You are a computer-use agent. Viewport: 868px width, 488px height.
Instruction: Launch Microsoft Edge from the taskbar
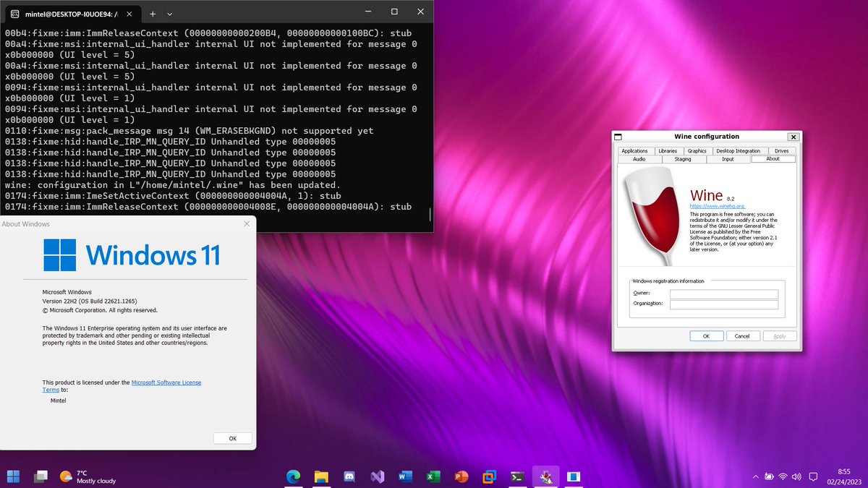pos(294,476)
